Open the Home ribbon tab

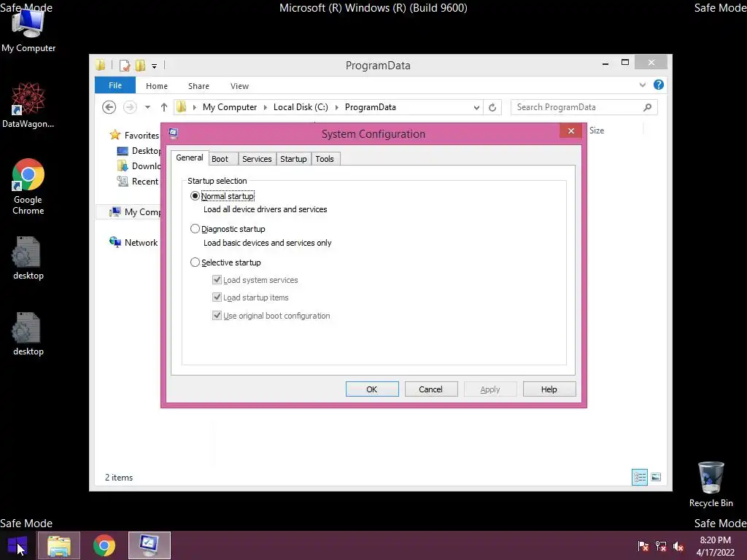(x=157, y=86)
